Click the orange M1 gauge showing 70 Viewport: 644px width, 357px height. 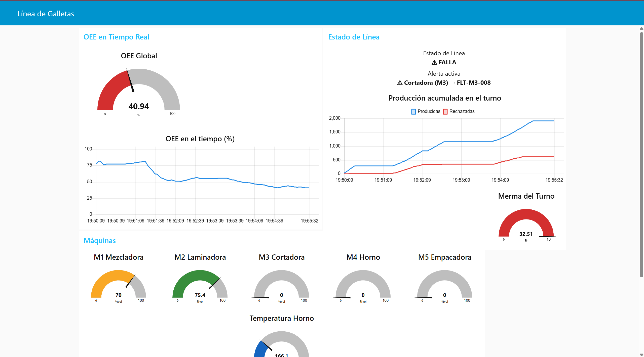coord(119,286)
